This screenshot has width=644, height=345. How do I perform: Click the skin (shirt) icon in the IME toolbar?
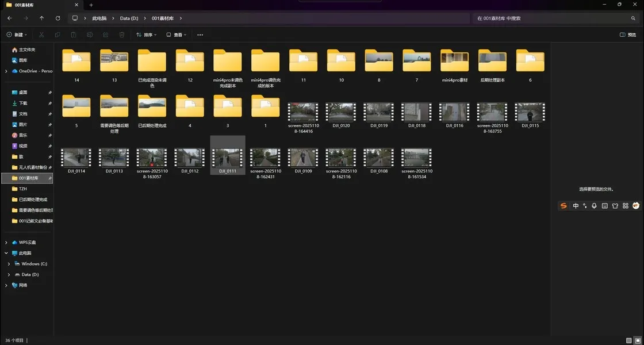tap(615, 206)
